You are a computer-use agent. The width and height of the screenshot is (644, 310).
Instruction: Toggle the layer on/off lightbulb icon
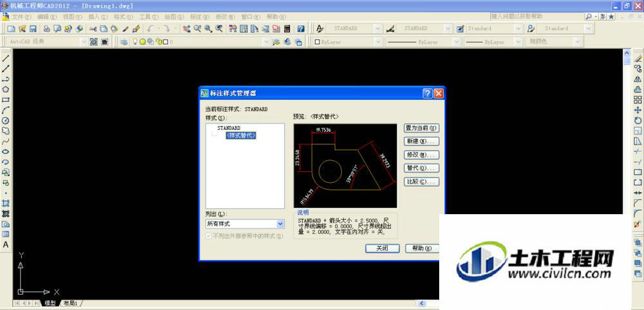135,42
